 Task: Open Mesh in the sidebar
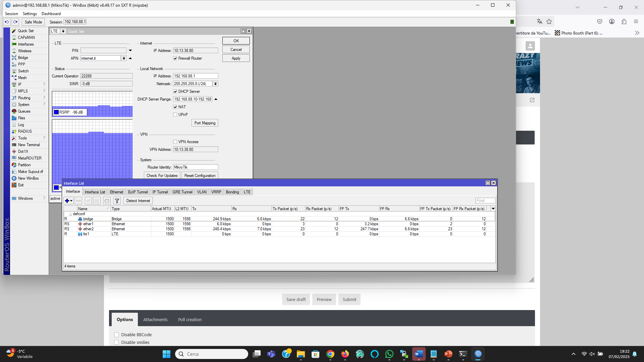coord(22,78)
